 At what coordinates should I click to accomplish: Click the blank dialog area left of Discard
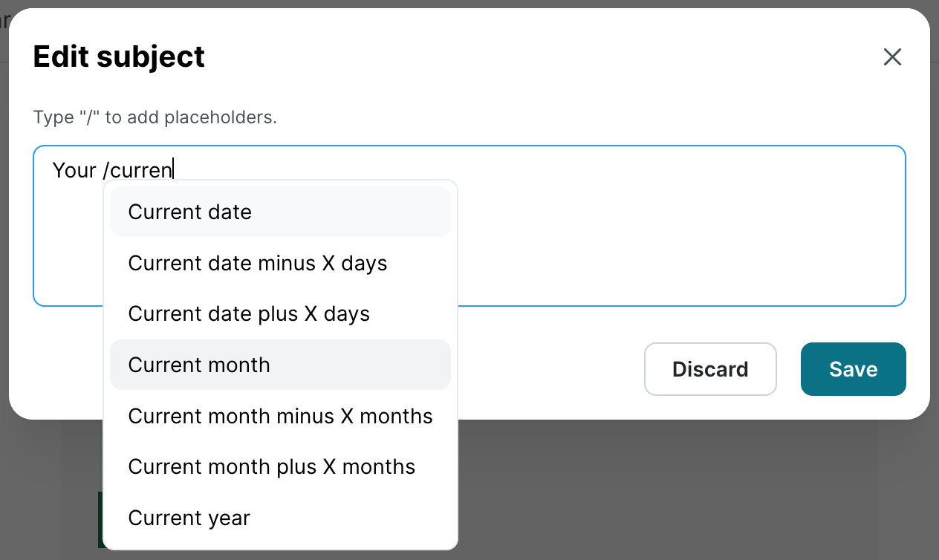pos(550,369)
